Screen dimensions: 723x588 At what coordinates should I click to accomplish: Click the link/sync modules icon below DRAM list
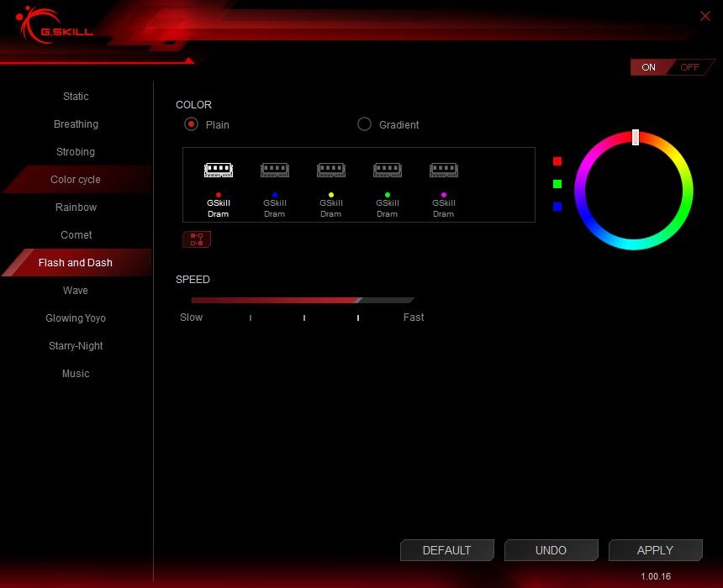(197, 239)
